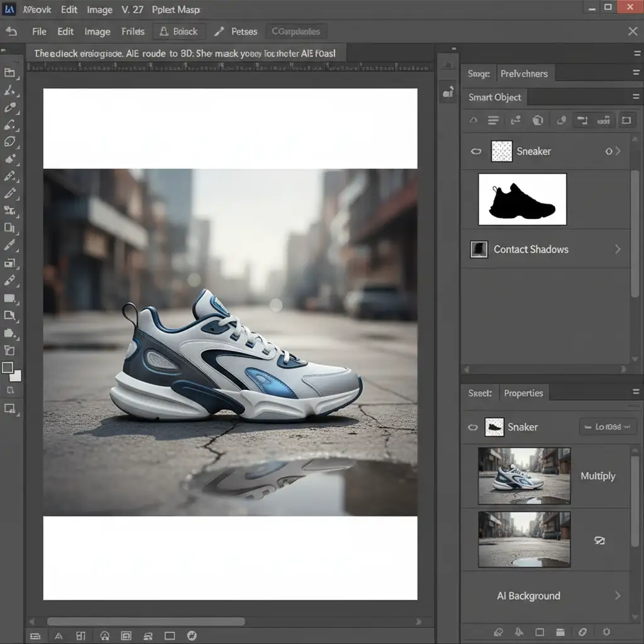Click the brush icon next to Petses
Image resolution: width=644 pixels, height=644 pixels.
219,31
